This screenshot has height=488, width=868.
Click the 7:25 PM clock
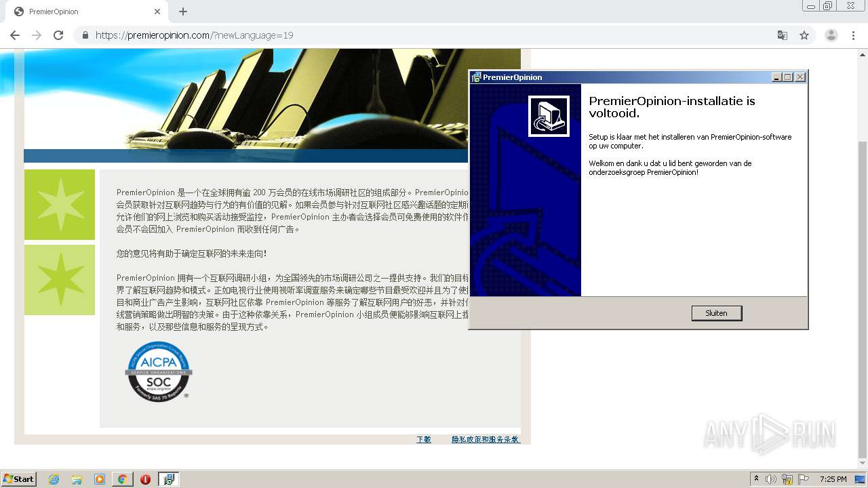point(833,479)
